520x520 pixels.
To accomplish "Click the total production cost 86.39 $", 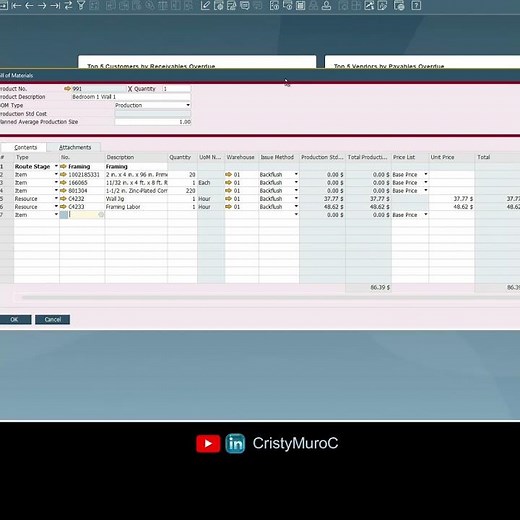I will 369,287.
